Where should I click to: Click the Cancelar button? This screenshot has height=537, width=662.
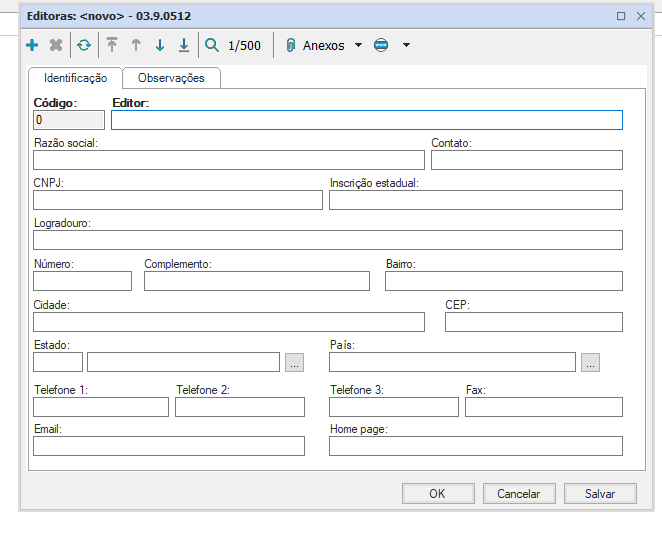click(x=519, y=493)
